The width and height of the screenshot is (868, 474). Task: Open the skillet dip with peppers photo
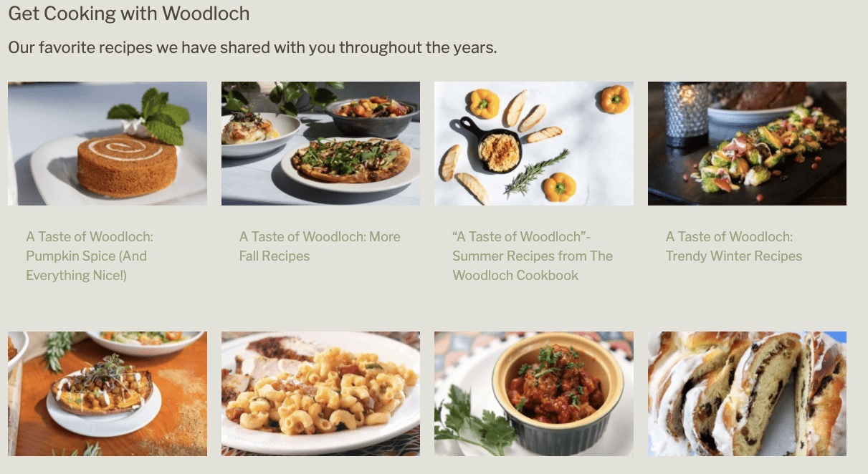coord(534,143)
